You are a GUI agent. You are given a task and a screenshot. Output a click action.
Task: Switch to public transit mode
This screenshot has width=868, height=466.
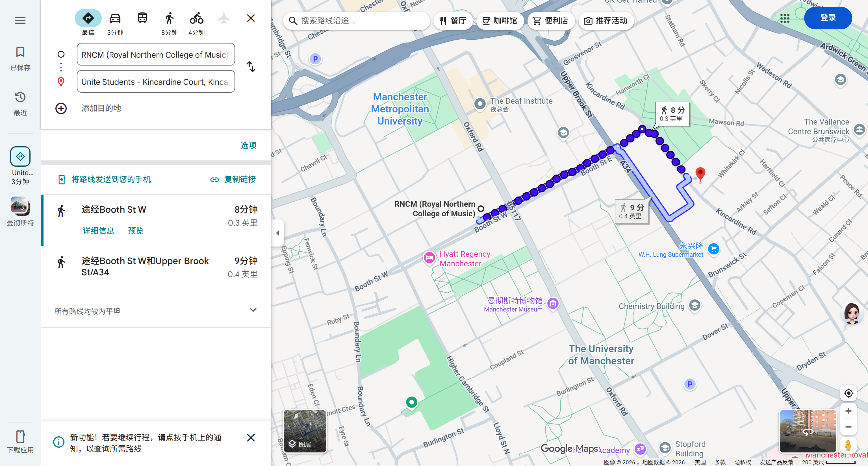(142, 18)
